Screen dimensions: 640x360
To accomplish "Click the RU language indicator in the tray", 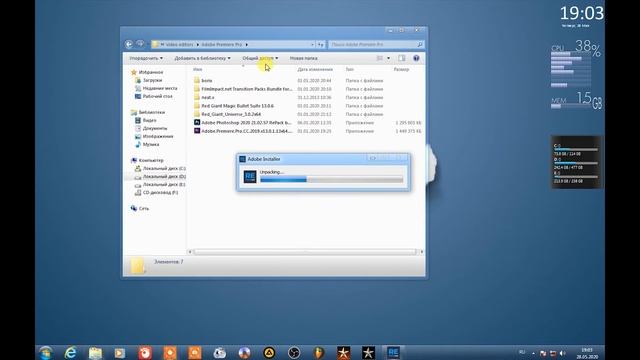I will click(x=522, y=352).
